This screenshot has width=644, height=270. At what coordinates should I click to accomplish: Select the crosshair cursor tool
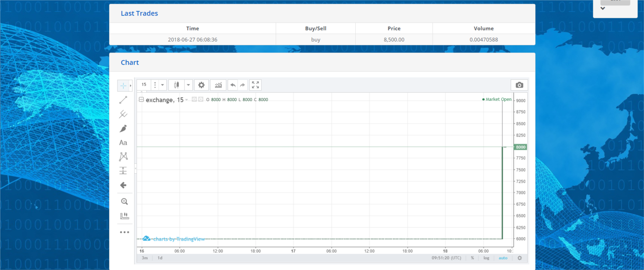[x=123, y=86]
